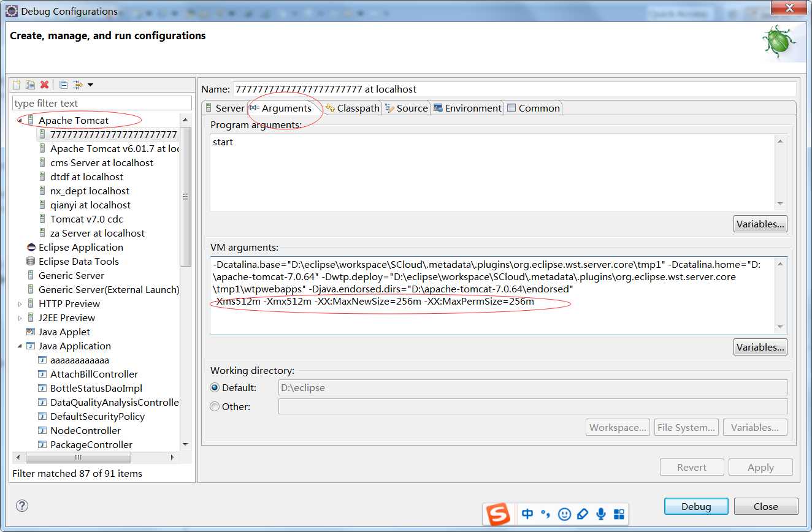This screenshot has height=532, width=812.
Task: Click the Close button at the bottom
Action: tap(766, 506)
